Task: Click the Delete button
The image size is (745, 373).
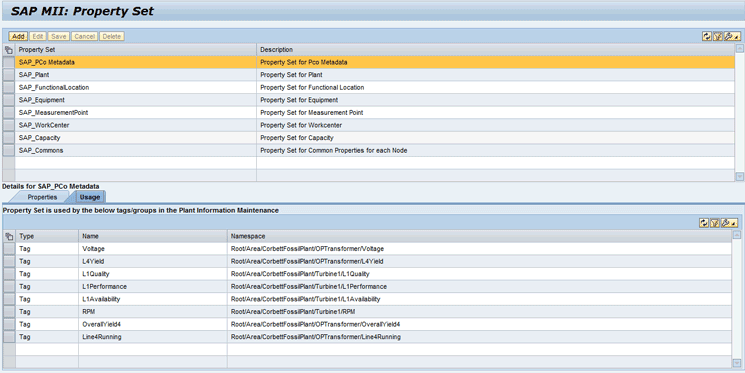Action: [112, 37]
